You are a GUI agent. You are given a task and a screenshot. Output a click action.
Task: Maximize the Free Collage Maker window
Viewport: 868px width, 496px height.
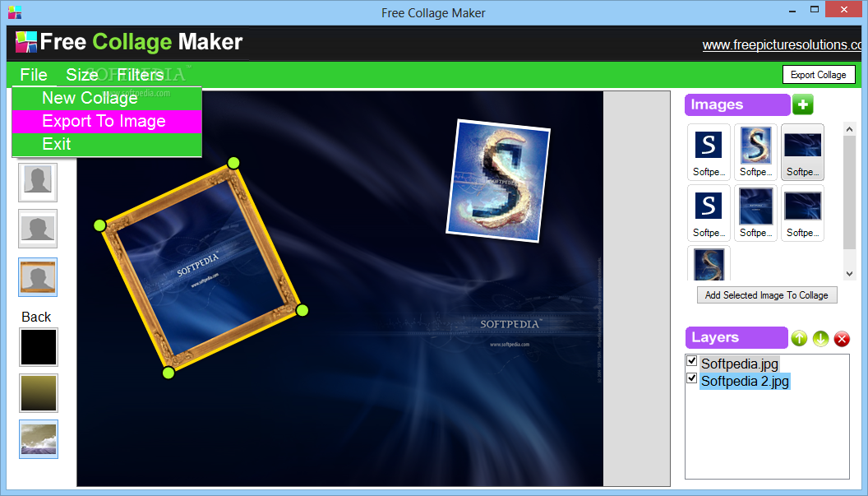tap(815, 9)
